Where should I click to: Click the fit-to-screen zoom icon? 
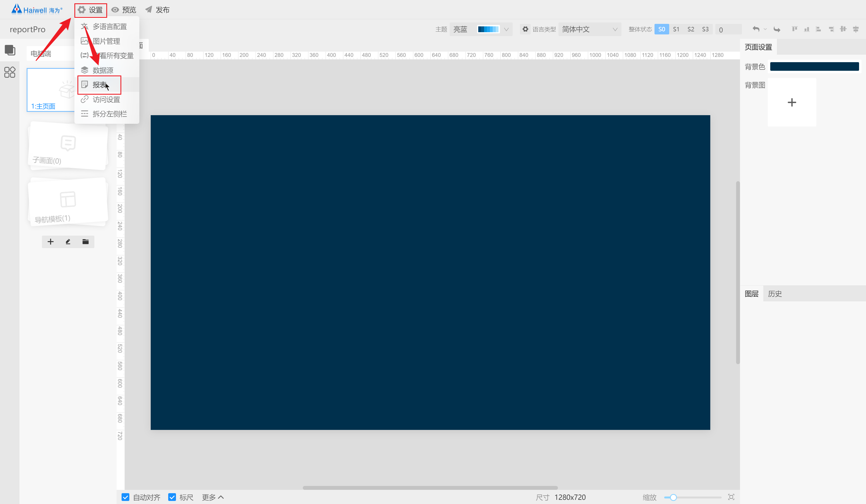pyautogui.click(x=731, y=497)
